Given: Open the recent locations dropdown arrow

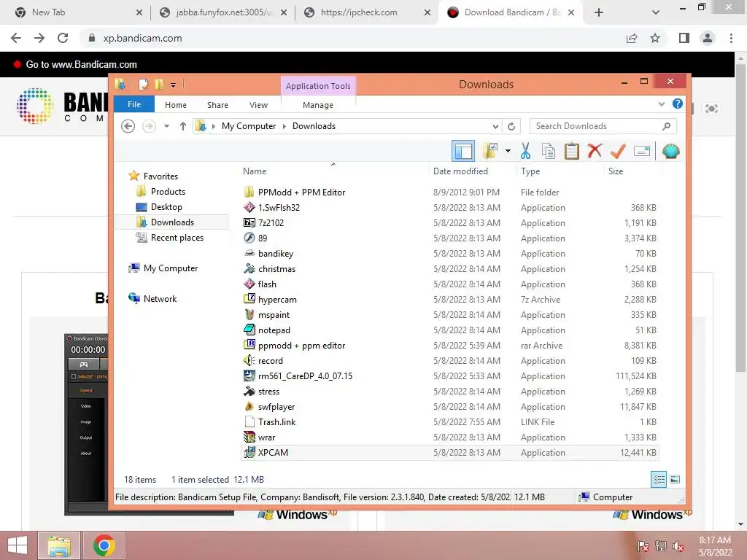Looking at the screenshot, I should point(167,126).
